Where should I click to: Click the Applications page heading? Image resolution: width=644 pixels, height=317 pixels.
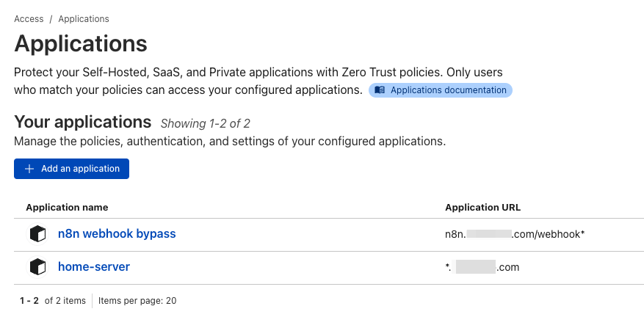[x=81, y=43]
